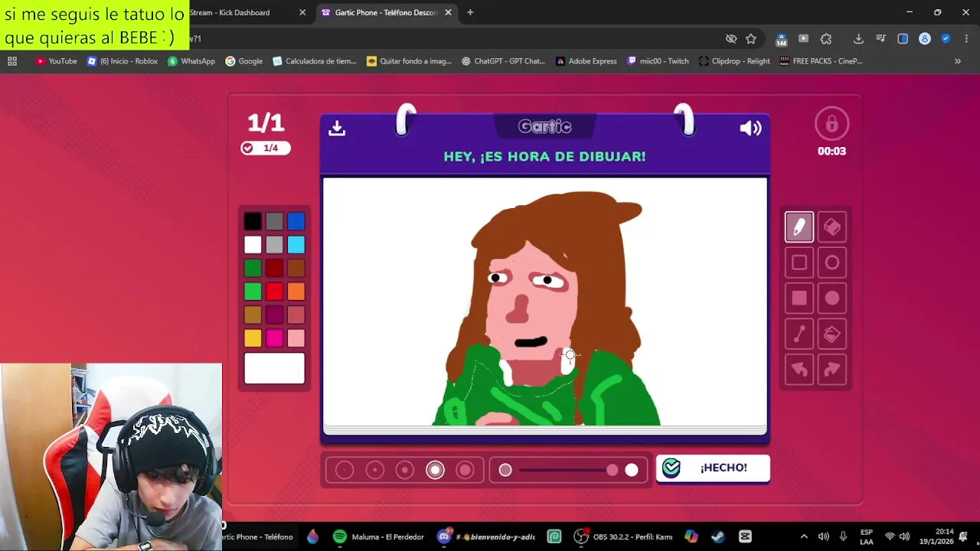The width and height of the screenshot is (980, 551).
Task: Open Spotify Maluma - El Perdedor in taskbar
Action: tap(379, 536)
